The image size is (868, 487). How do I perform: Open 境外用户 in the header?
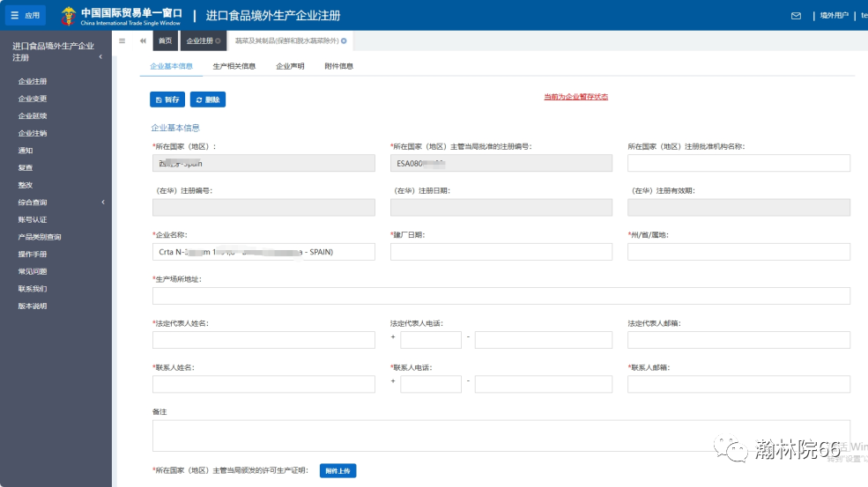click(x=835, y=16)
